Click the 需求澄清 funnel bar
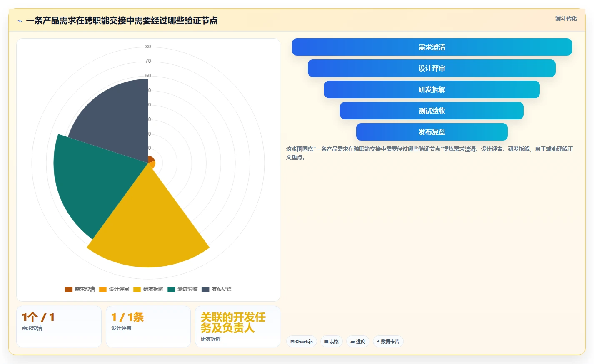Image resolution: width=594 pixels, height=364 pixels. [x=432, y=47]
